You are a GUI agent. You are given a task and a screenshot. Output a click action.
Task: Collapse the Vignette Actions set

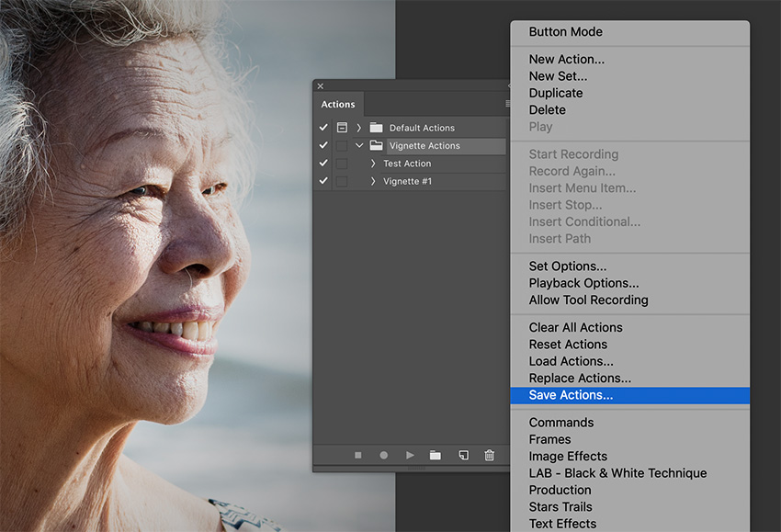tap(359, 145)
